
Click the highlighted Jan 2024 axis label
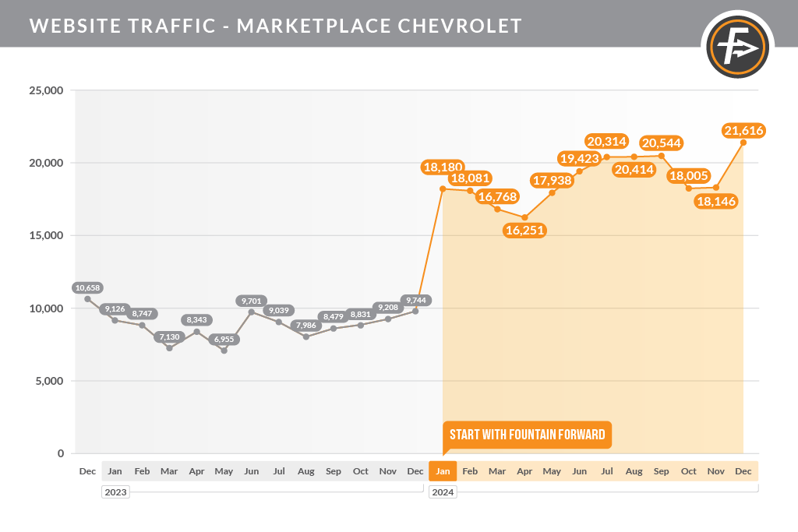[x=443, y=471]
